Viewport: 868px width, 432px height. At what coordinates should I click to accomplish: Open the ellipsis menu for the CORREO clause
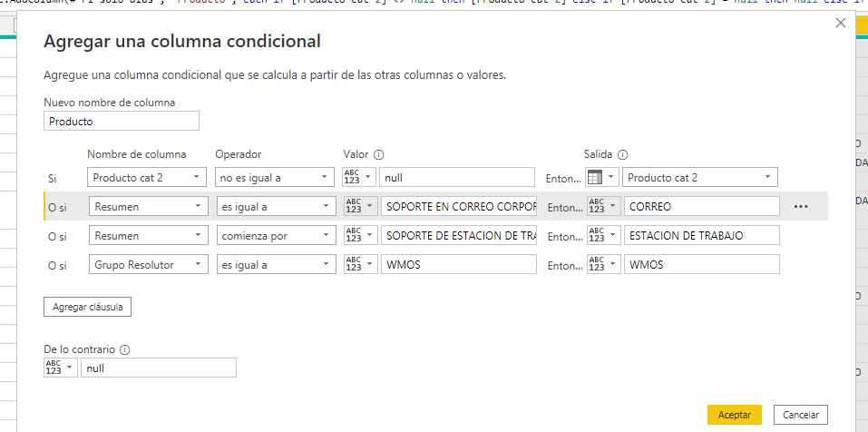[x=801, y=206]
